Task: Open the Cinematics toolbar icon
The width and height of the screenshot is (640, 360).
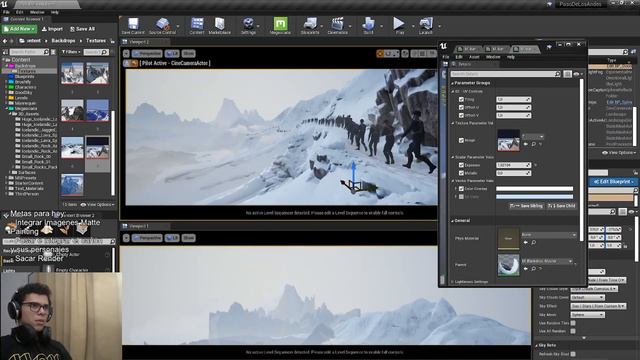Action: click(x=338, y=24)
